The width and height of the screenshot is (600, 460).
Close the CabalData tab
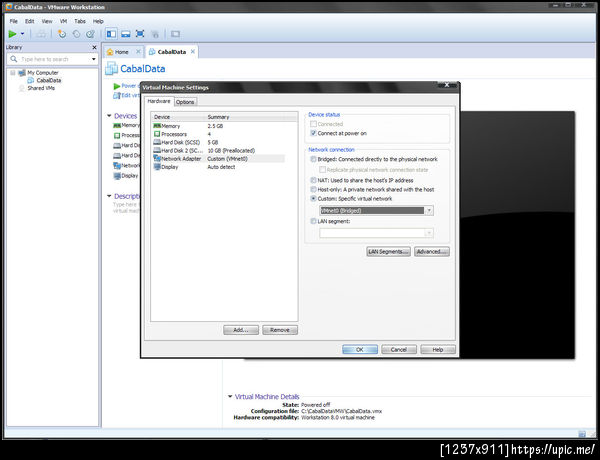pos(193,51)
